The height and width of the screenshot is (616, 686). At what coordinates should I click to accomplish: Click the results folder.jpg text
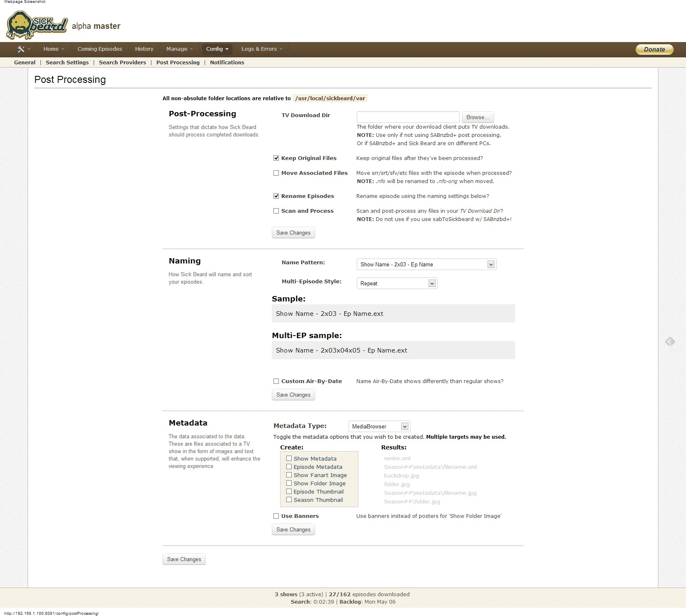point(397,484)
